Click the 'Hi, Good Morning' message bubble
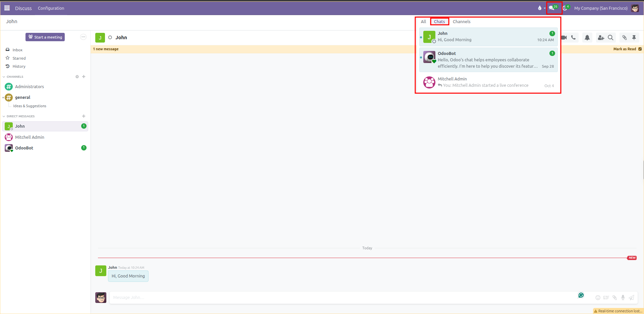 [128, 276]
